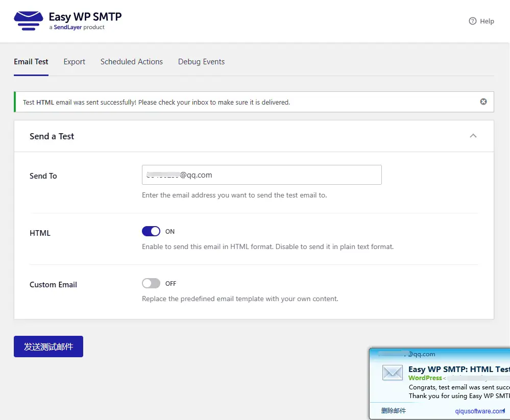Open the Help link in header
The image size is (510, 420).
click(x=481, y=21)
